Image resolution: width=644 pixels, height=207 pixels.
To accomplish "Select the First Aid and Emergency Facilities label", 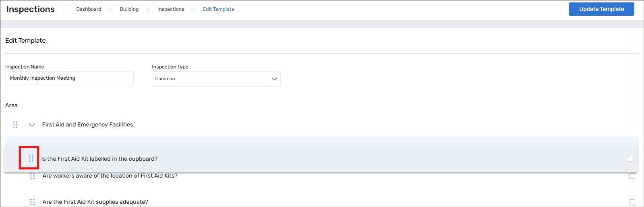I will tap(87, 125).
